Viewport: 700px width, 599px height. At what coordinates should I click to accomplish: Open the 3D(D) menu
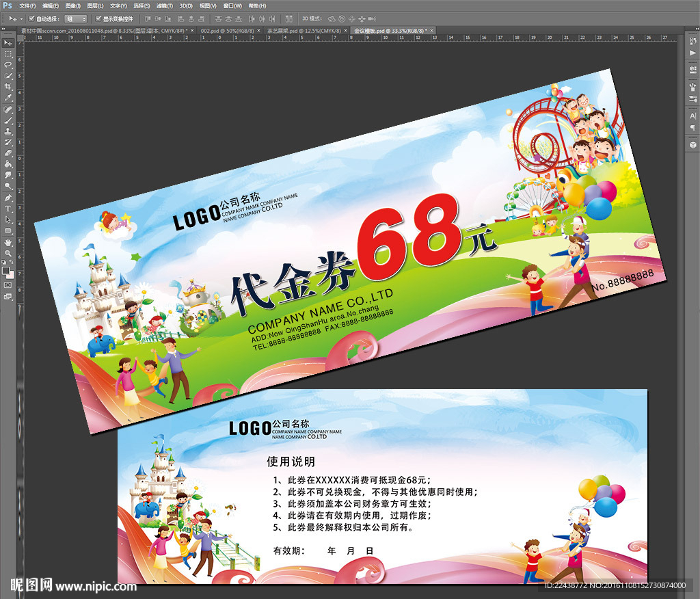(x=186, y=5)
